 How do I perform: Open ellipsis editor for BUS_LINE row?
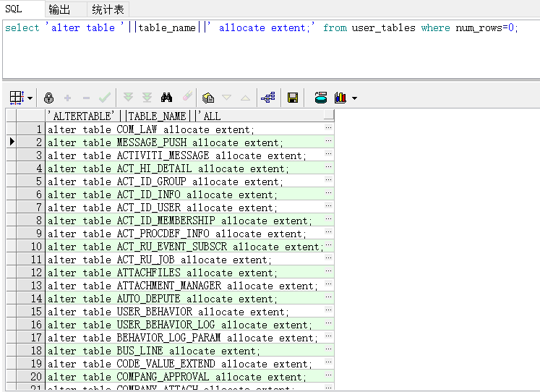coord(329,349)
